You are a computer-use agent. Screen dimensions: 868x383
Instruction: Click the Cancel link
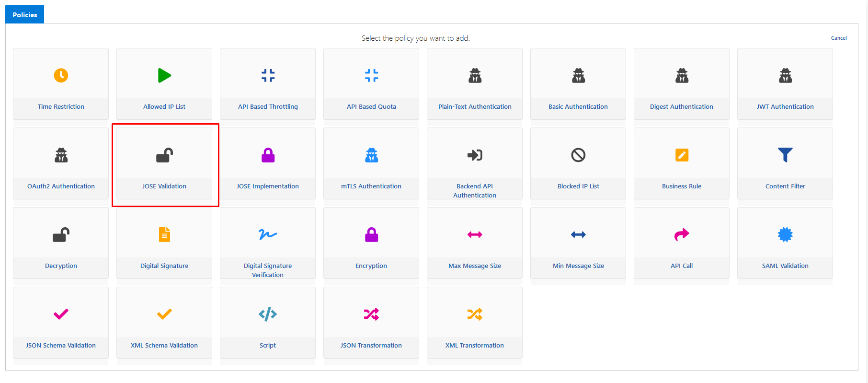tap(838, 38)
